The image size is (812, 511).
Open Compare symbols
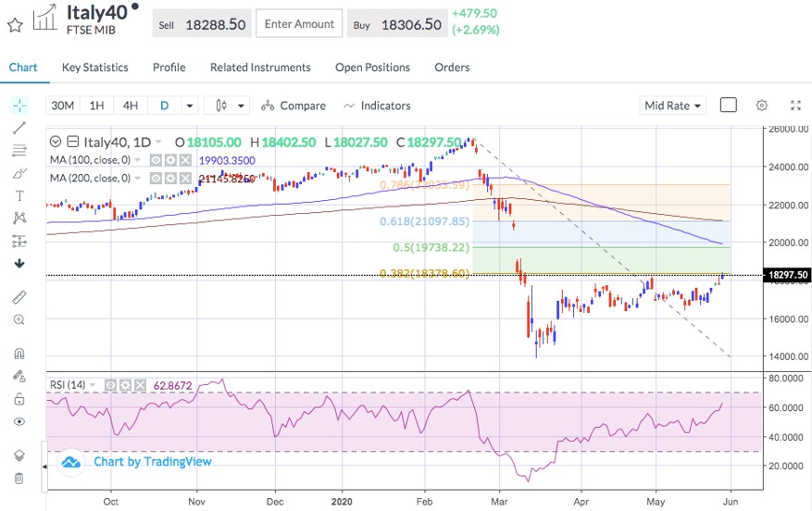pyautogui.click(x=294, y=106)
